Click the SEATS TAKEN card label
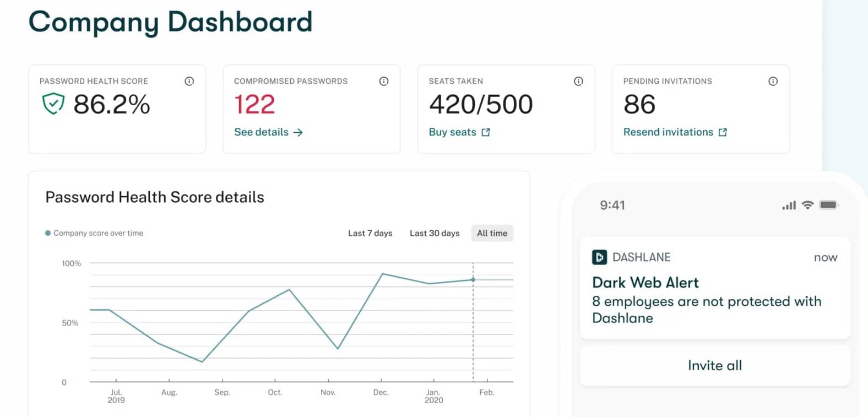Image resolution: width=868 pixels, height=417 pixels. pyautogui.click(x=456, y=81)
